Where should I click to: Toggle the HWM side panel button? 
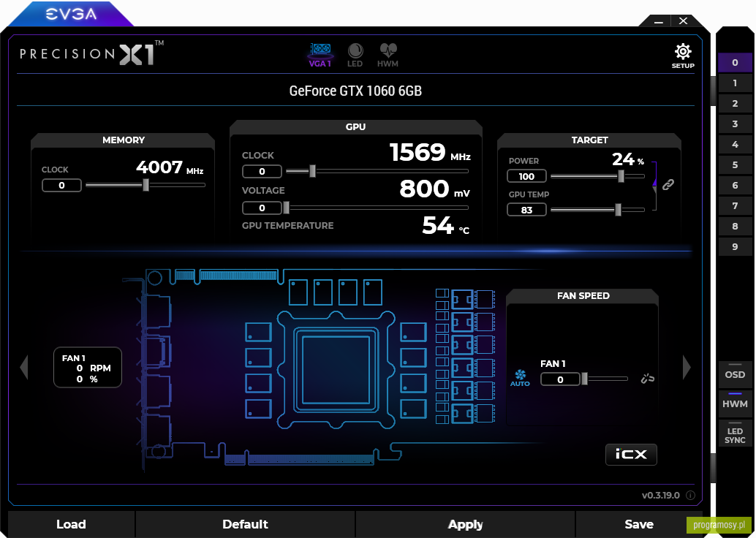tap(735, 403)
